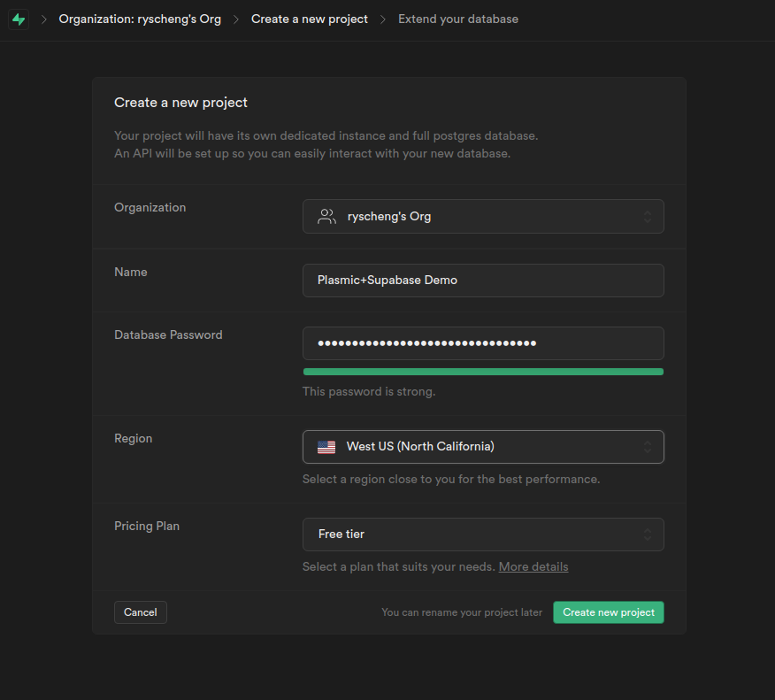
Task: Click the green "Create new project" button
Action: click(608, 612)
